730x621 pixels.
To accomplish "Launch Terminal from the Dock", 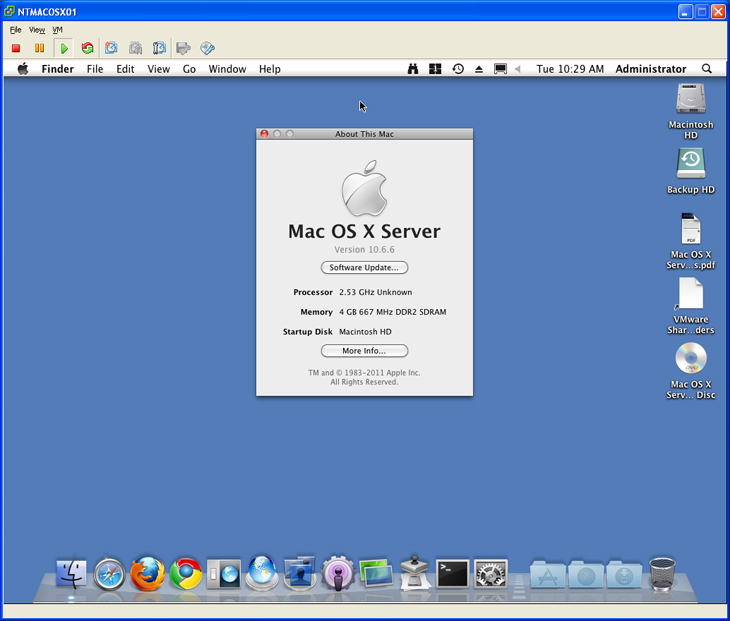I will point(453,574).
